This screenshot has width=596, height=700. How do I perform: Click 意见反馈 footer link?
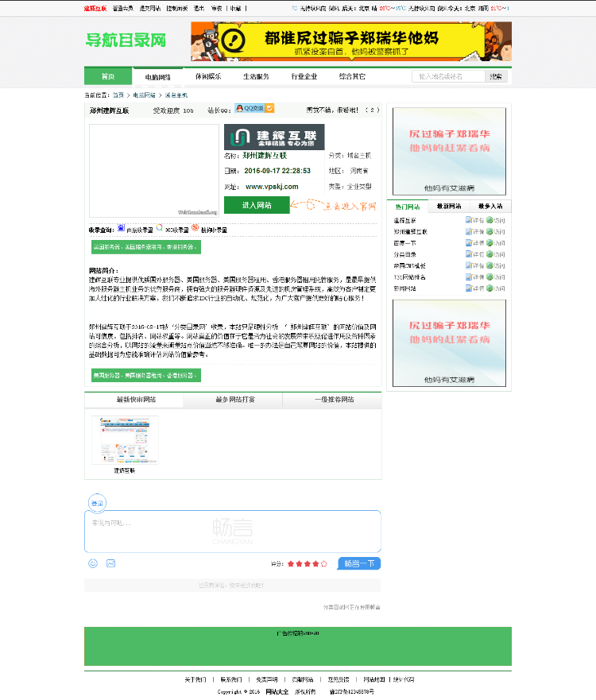click(x=339, y=679)
